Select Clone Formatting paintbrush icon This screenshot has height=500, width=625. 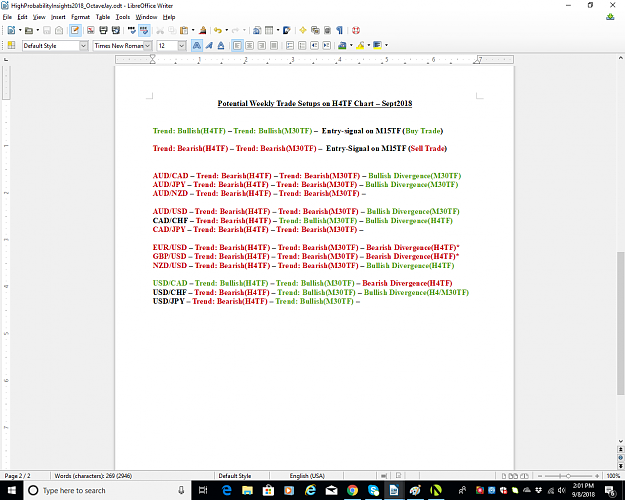tap(202, 30)
